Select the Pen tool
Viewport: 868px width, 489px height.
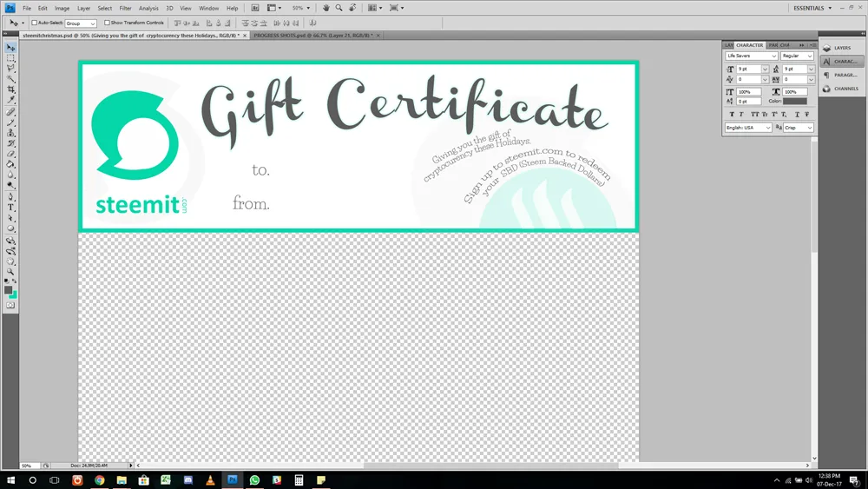[10, 198]
